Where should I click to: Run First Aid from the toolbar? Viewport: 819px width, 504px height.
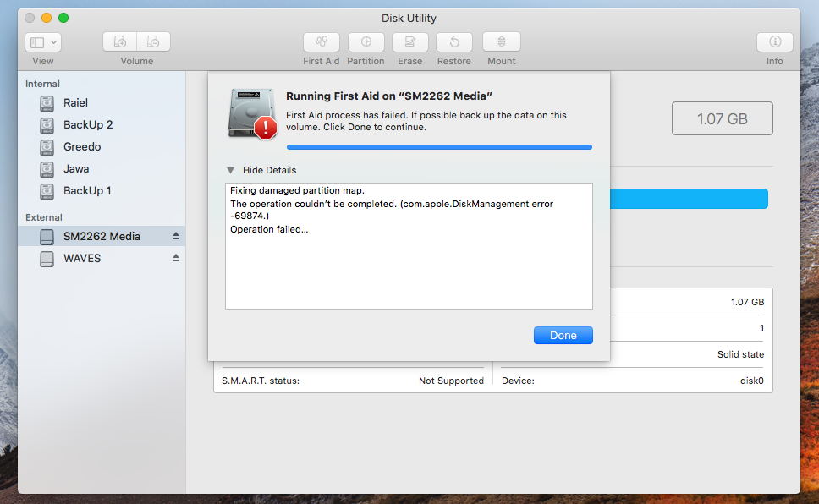tap(322, 41)
